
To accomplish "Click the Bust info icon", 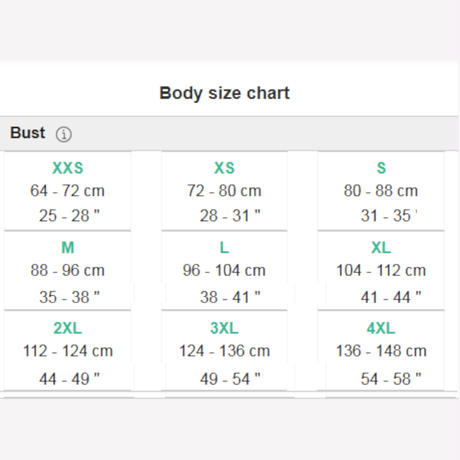I will [x=63, y=134].
